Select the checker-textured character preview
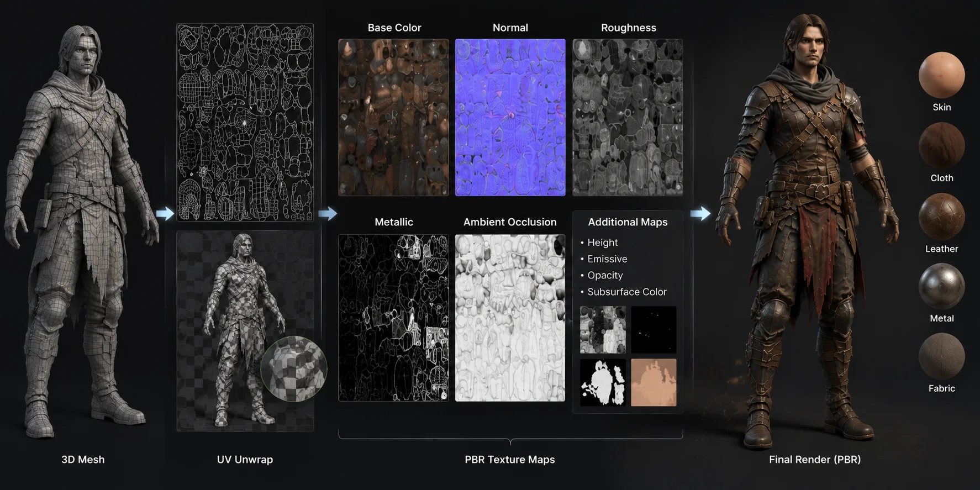Viewport: 980px width, 490px height. tap(245, 331)
